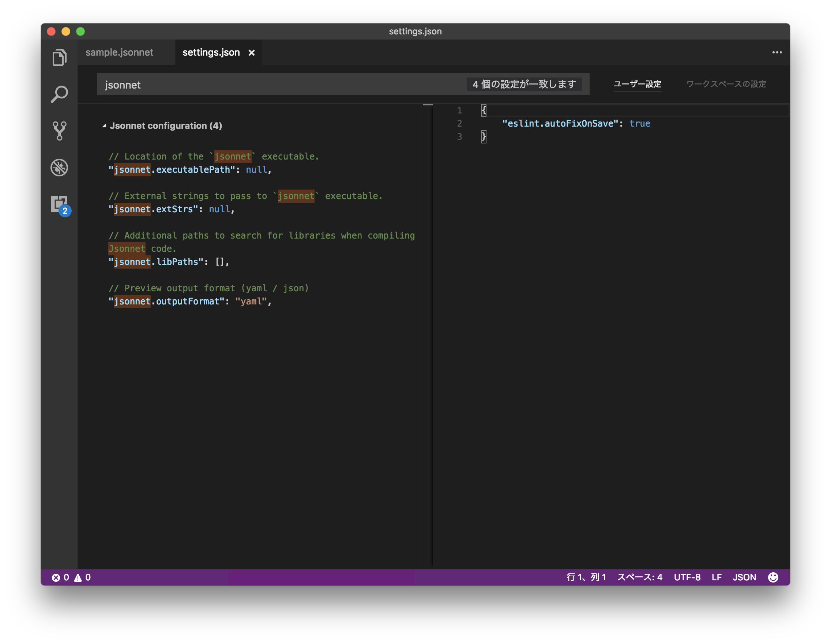Collapse the Jsonnet configuration section
Image resolution: width=831 pixels, height=644 pixels.
pos(104,126)
